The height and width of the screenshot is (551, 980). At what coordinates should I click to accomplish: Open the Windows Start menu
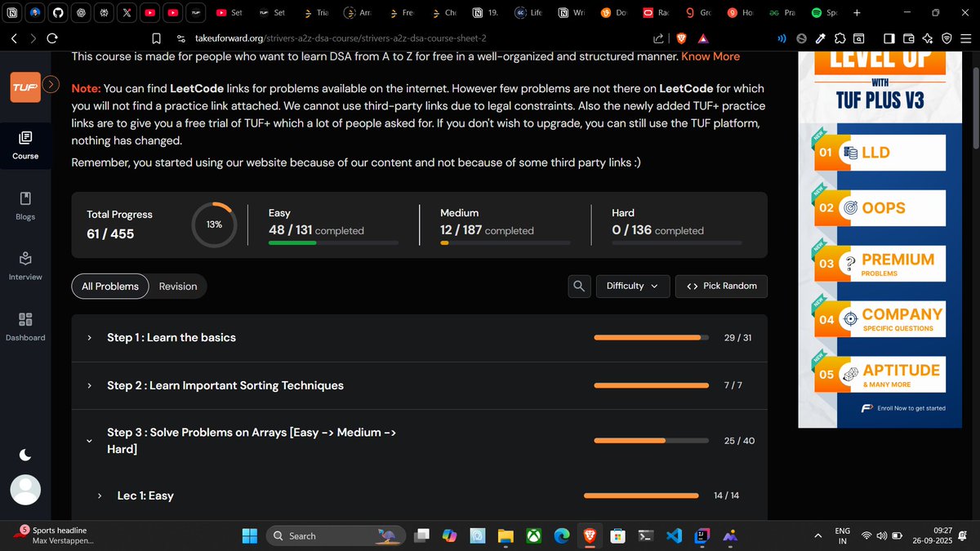pos(250,535)
